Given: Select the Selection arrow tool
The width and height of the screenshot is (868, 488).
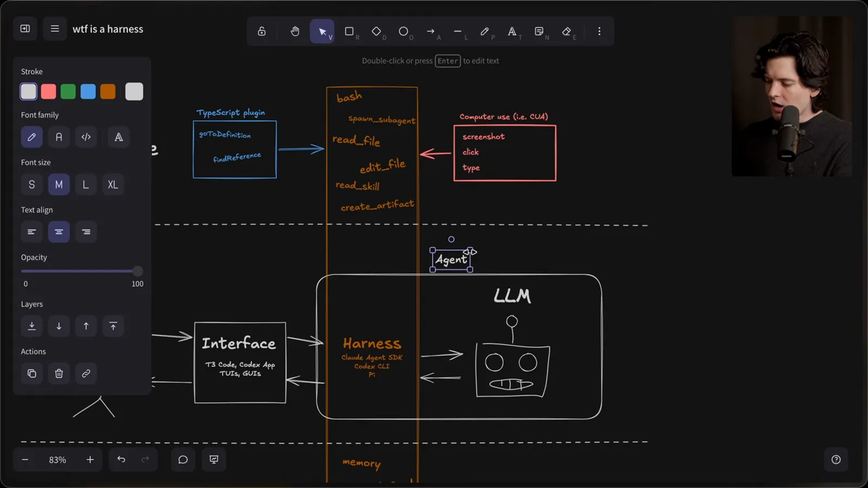Looking at the screenshot, I should [x=322, y=31].
